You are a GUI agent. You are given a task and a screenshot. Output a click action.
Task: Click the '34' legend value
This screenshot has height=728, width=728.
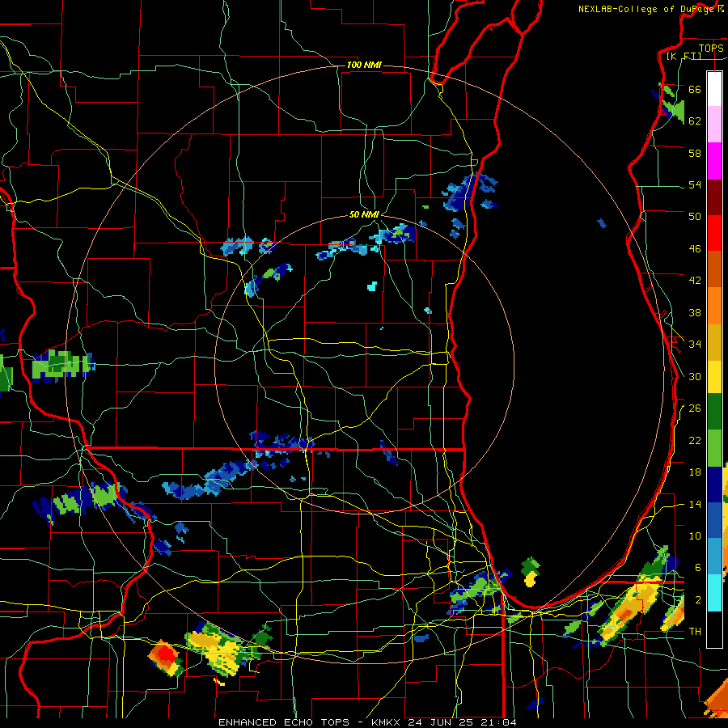(x=695, y=345)
